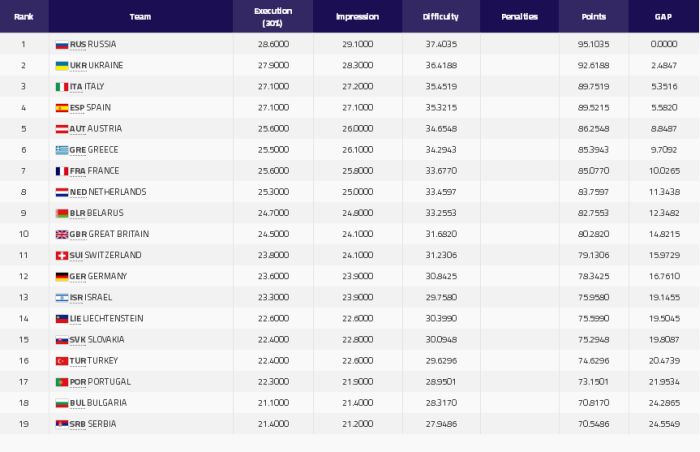Click the Switzerland flag icon
Image resolution: width=700 pixels, height=452 pixels.
[x=61, y=255]
